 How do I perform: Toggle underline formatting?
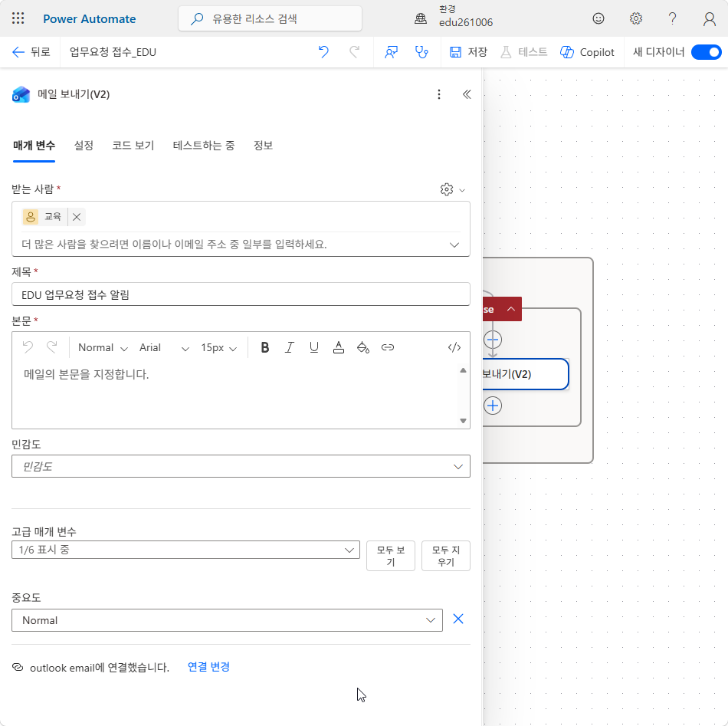314,347
